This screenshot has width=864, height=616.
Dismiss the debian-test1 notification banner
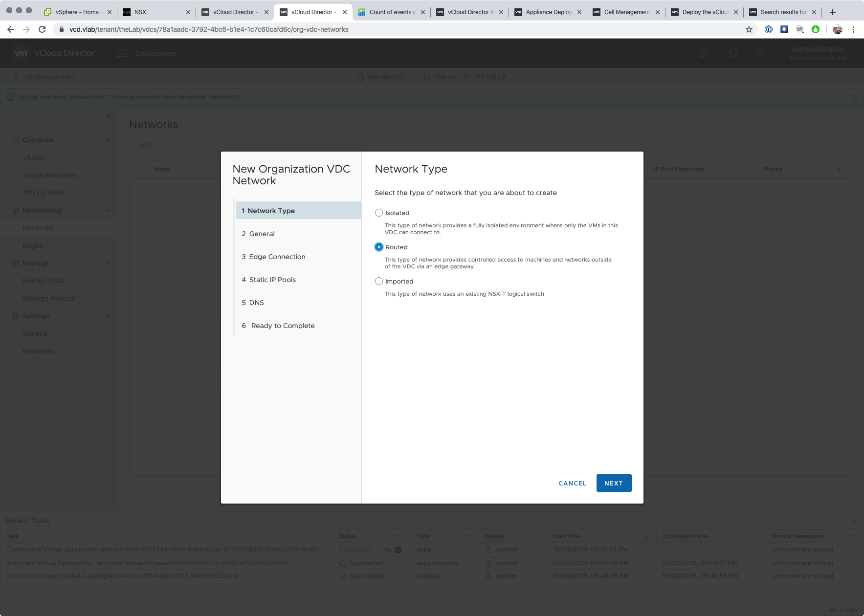pyautogui.click(x=855, y=97)
